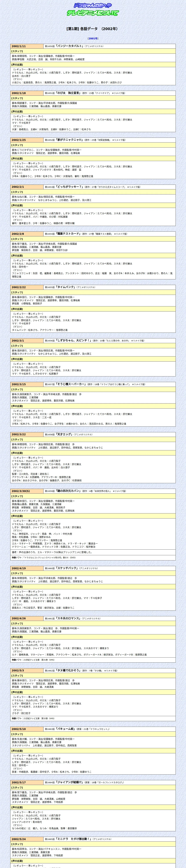Click [声の出演] header under 2002/5/17
186x868 pixels.
coord(93,807)
